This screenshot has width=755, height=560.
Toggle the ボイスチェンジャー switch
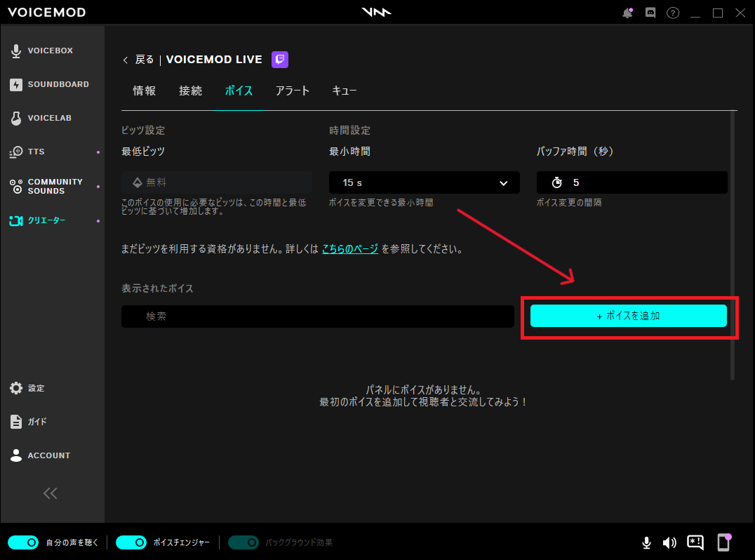click(131, 542)
